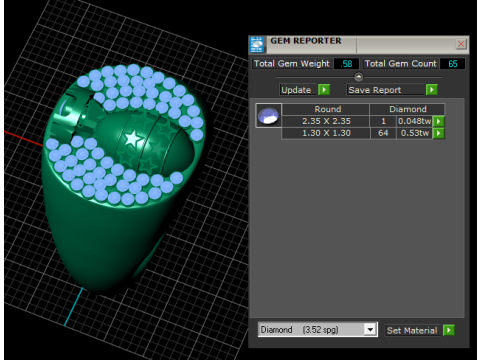This screenshot has height=360, width=480.
Task: Click green arrow in 1.30 X 1.30 row
Action: [x=438, y=133]
